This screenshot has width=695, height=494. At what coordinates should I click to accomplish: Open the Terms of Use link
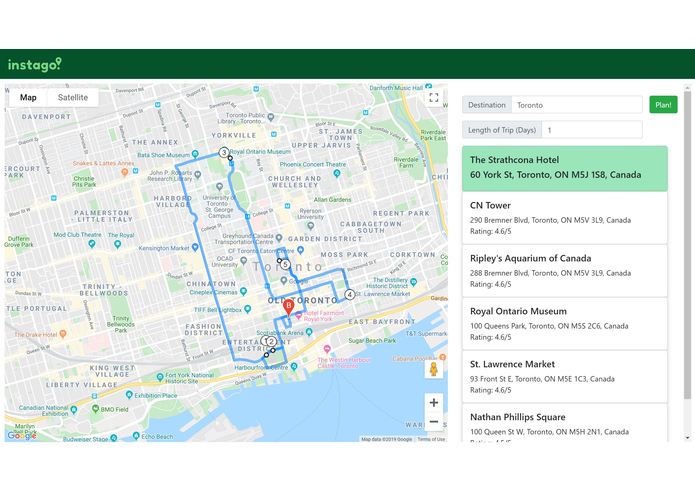pyautogui.click(x=431, y=440)
